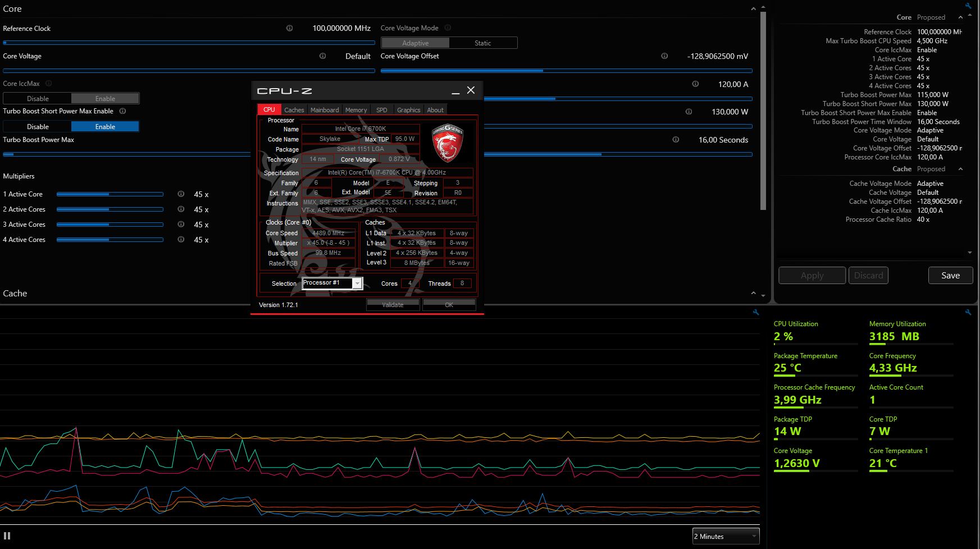Set Core IccMax to Enable
The image size is (980, 549).
coord(105,99)
